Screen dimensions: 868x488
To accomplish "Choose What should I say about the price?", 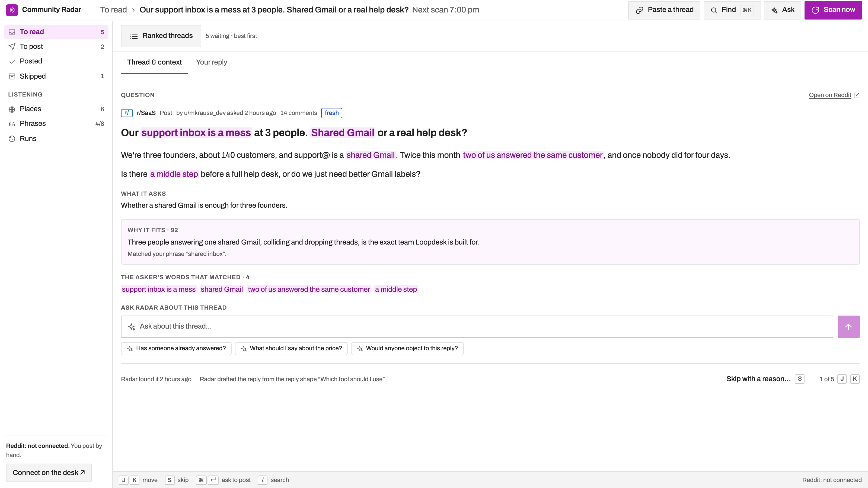I will [291, 348].
